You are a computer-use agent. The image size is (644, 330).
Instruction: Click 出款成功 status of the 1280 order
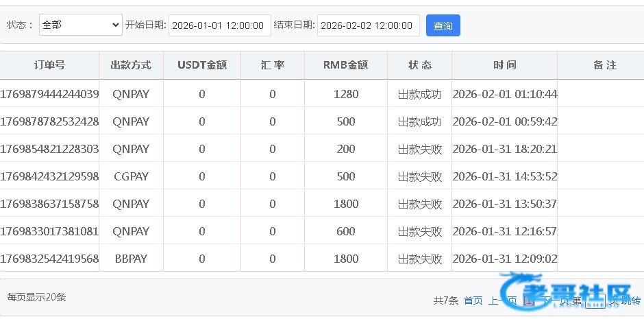point(419,94)
